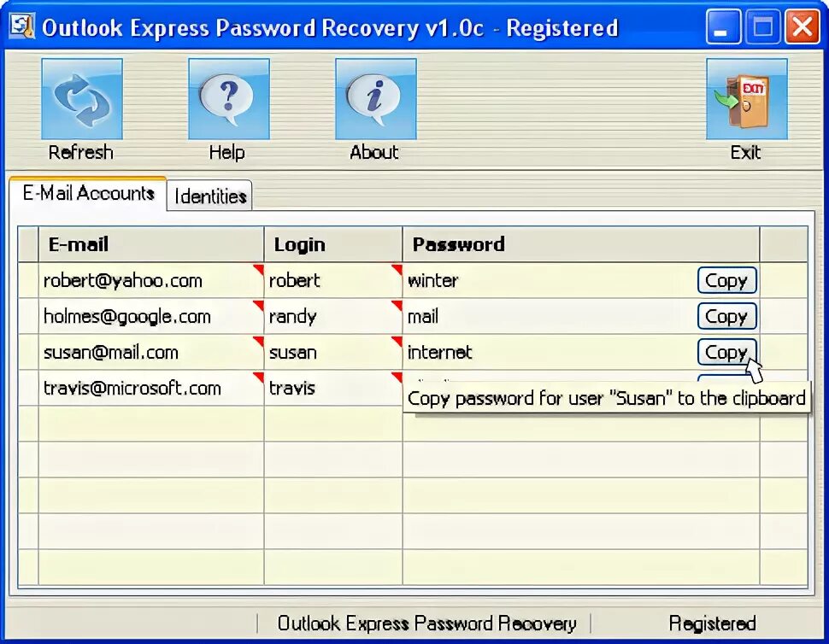
Task: Click the app icon in title bar
Action: [22, 26]
